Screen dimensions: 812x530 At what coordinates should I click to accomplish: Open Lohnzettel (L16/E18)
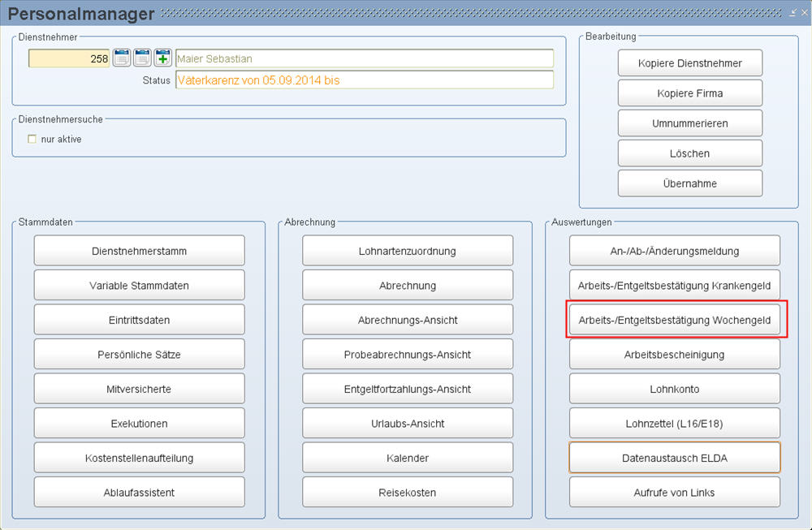pyautogui.click(x=675, y=424)
